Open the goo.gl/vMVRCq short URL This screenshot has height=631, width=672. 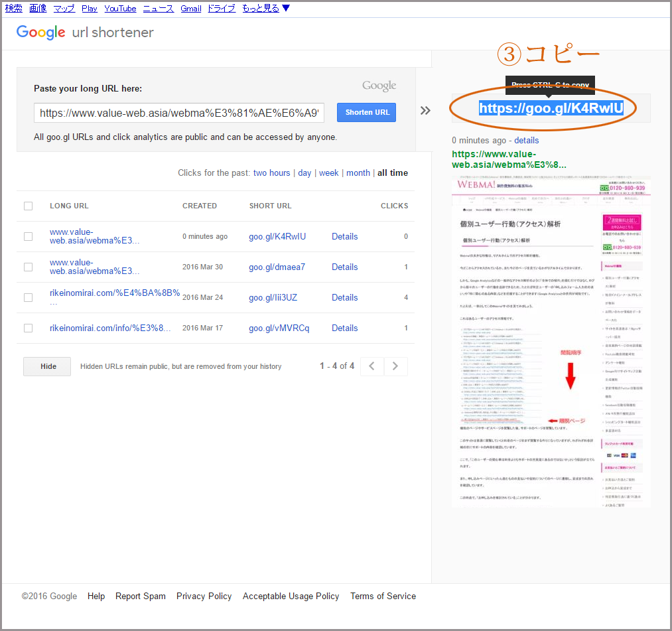pos(279,328)
